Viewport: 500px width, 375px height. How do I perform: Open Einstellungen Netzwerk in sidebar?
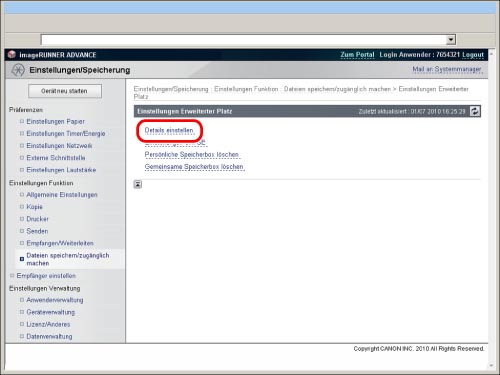pyautogui.click(x=59, y=146)
